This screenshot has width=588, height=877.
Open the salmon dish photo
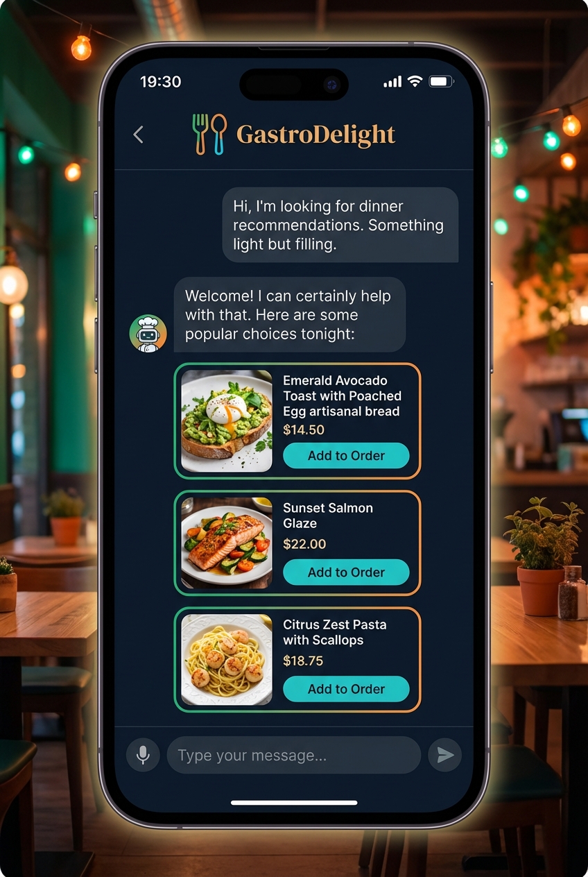pos(227,543)
